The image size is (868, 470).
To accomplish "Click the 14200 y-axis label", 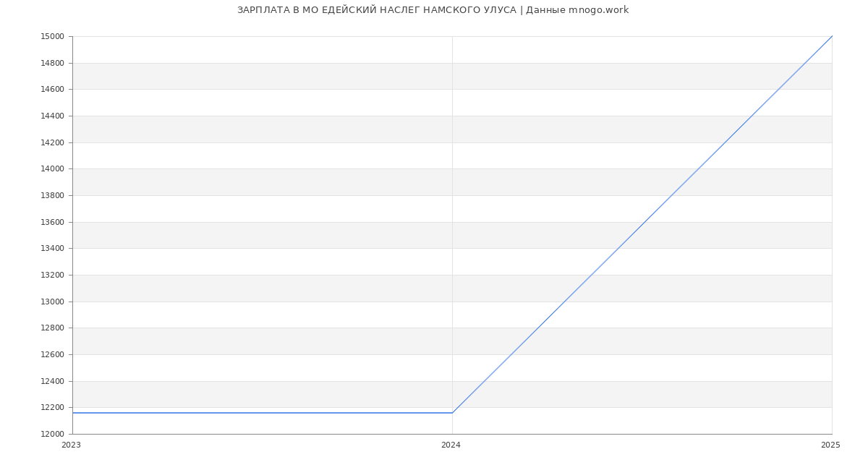I will (52, 142).
